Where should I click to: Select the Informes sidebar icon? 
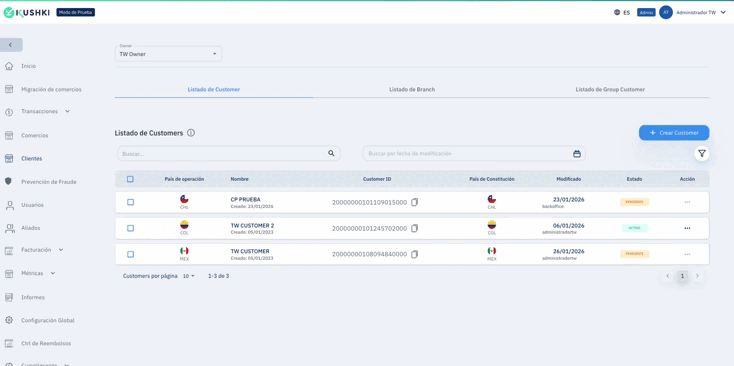[x=8, y=297]
